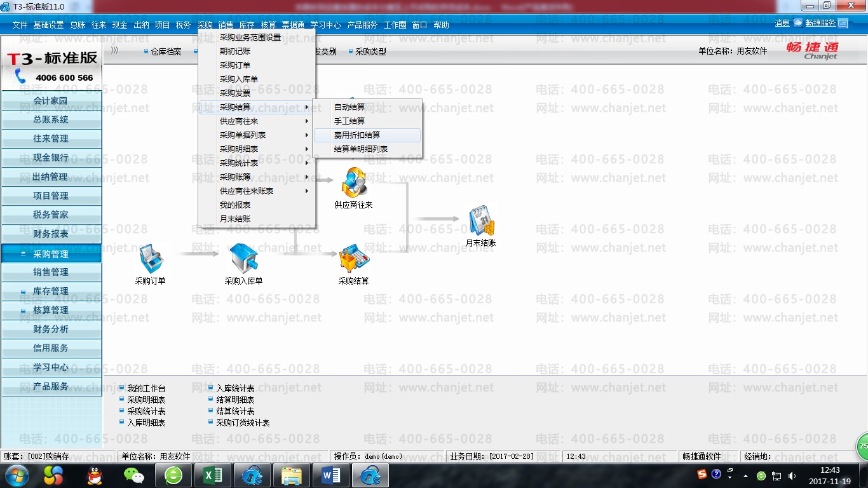Screen dimensions: 868x488
Task: Open the 文件 menu
Action: click(20, 25)
